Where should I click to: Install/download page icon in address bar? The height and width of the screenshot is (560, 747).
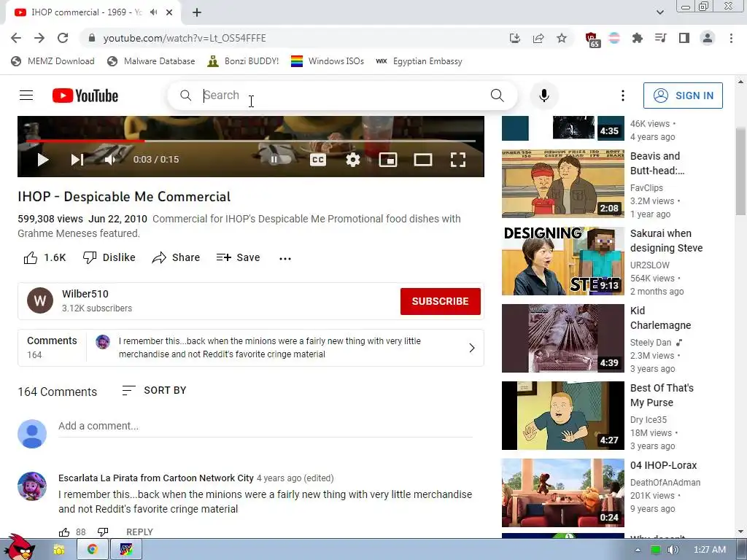pos(514,38)
